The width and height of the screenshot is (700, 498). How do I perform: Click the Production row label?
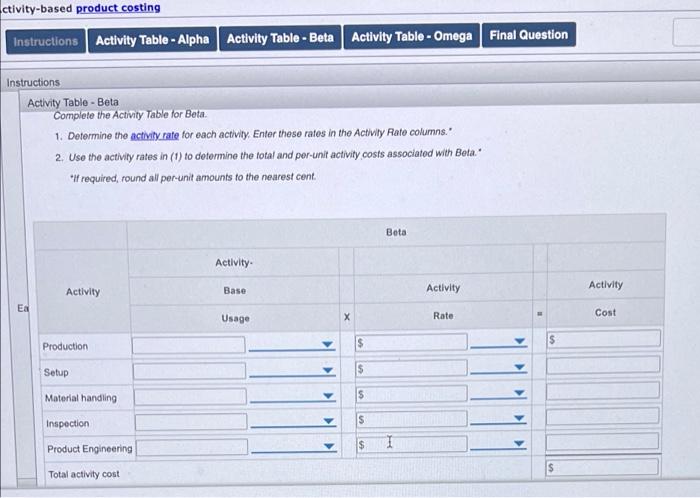[x=65, y=346]
